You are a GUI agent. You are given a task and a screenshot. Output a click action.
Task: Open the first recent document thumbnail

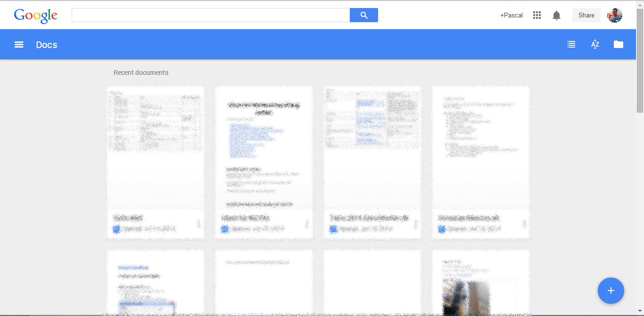156,146
